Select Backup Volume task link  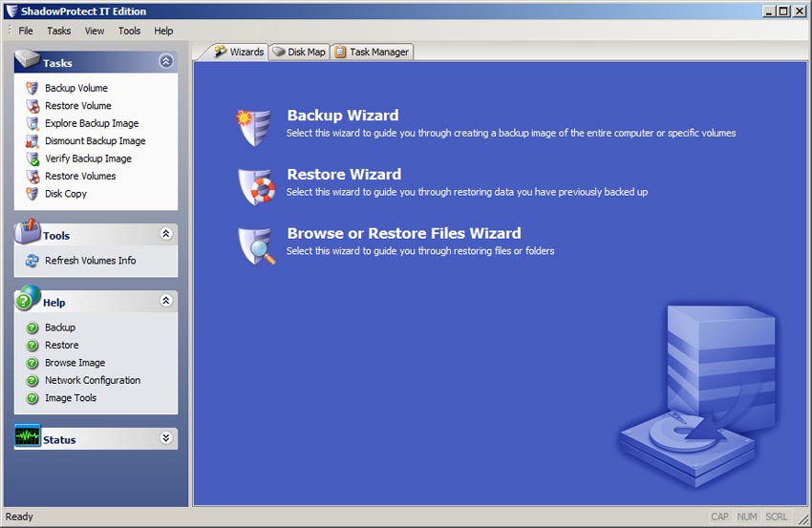pyautogui.click(x=76, y=88)
